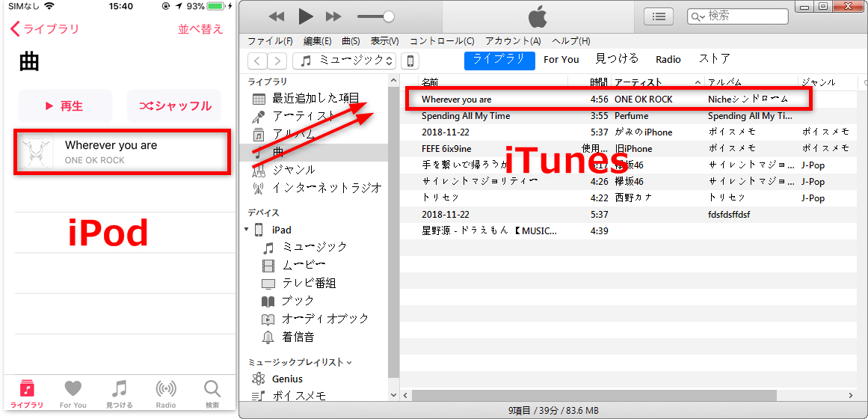
Task: Tap Radio icon on iPod tab bar
Action: [x=166, y=388]
